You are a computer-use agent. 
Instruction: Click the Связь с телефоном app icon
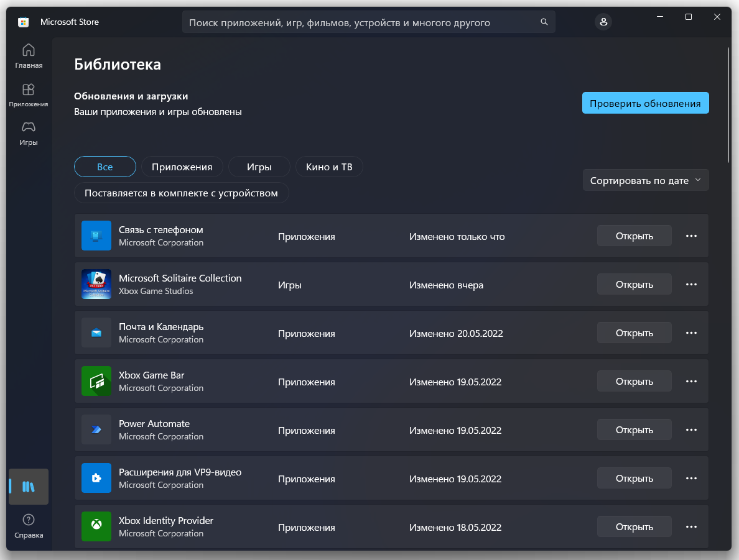[x=96, y=236]
